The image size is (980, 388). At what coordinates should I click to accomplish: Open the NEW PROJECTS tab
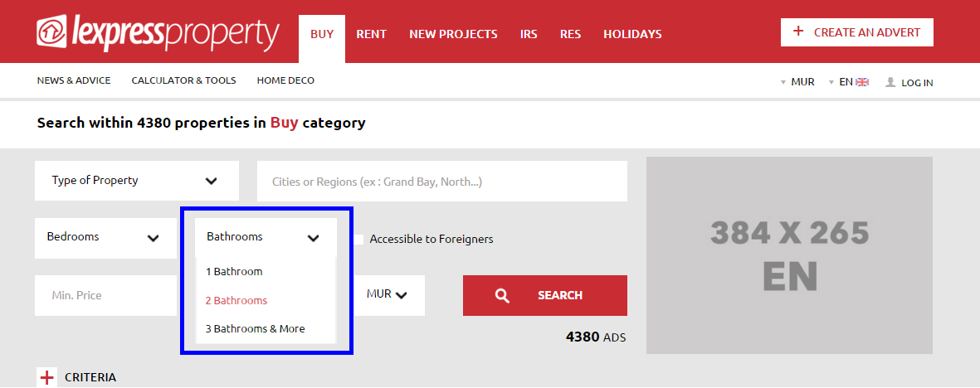click(453, 34)
